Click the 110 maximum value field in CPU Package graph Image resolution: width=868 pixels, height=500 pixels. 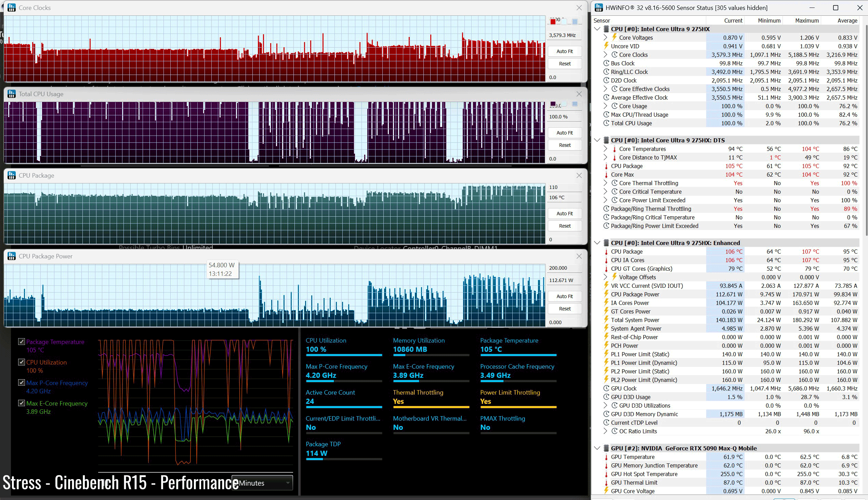(x=564, y=187)
